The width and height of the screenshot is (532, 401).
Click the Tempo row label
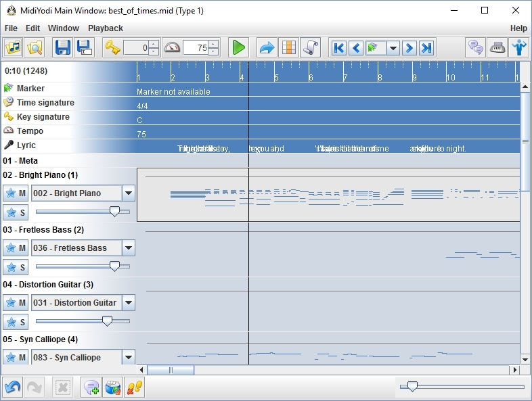[x=30, y=131]
